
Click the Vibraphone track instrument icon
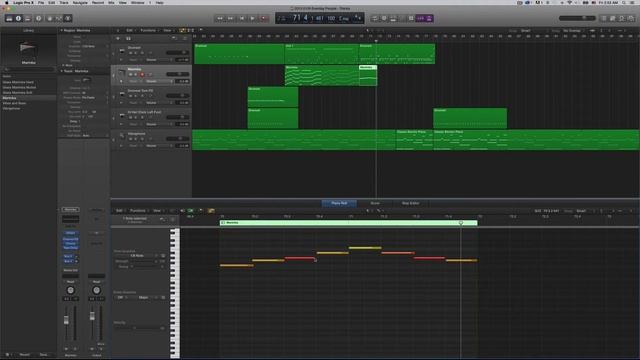(x=122, y=136)
